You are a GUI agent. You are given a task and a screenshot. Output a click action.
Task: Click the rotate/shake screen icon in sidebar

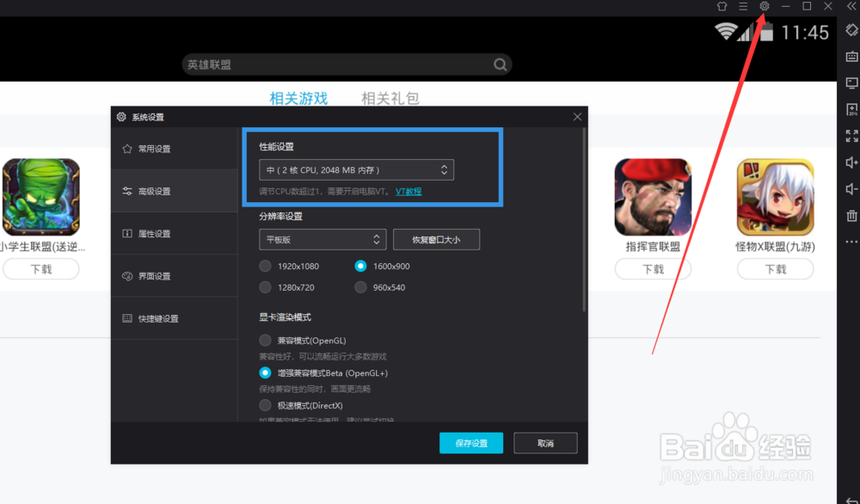point(851,30)
